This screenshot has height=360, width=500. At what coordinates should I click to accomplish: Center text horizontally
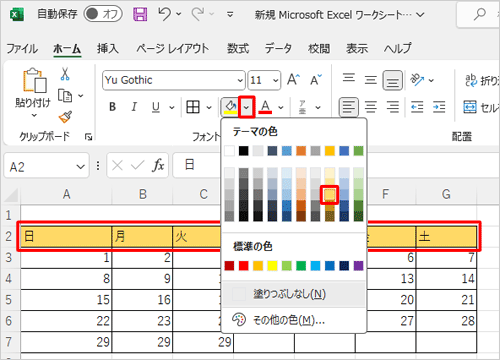[371, 107]
